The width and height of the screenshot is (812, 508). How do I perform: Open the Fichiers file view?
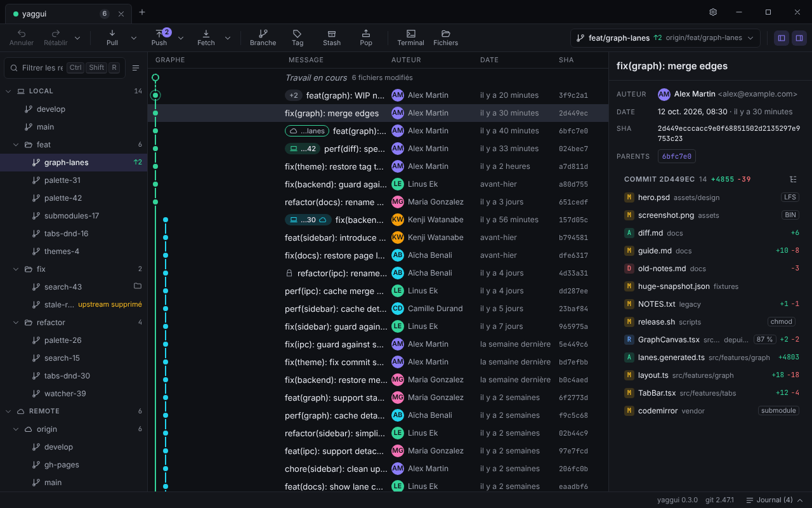(446, 37)
